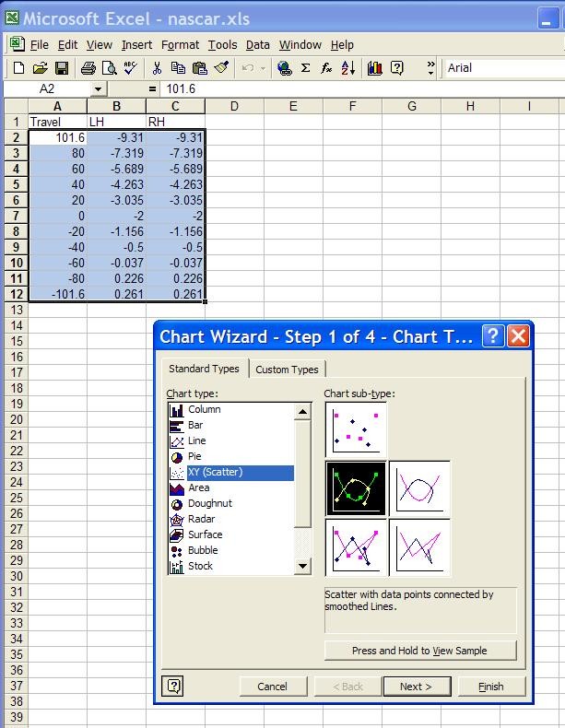Click the Sort Ascending icon
Viewport: 565px width, 728px height.
[x=348, y=68]
